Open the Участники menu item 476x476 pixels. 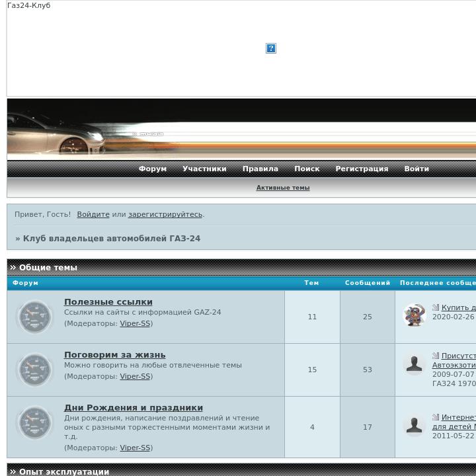(x=204, y=169)
